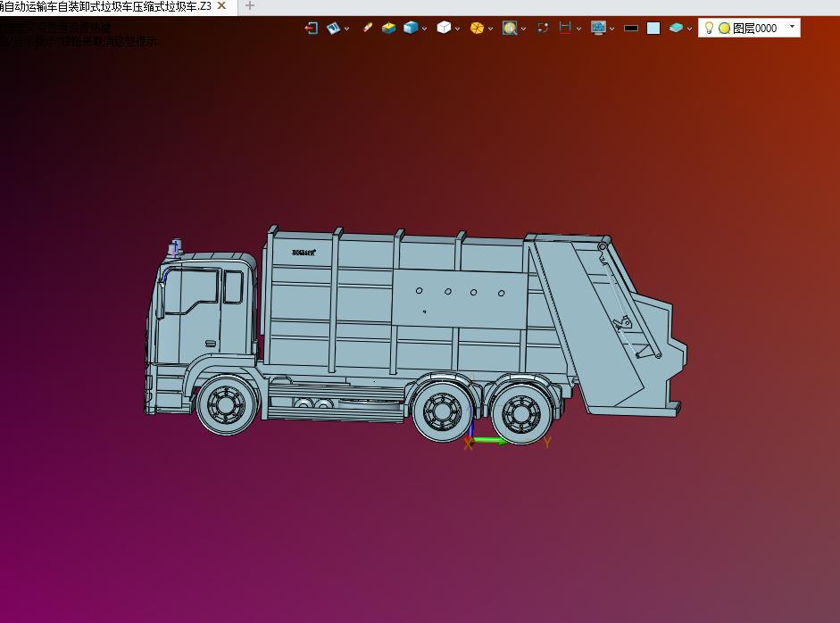Image resolution: width=840 pixels, height=623 pixels.
Task: Click the black color swatch
Action: tap(631, 28)
